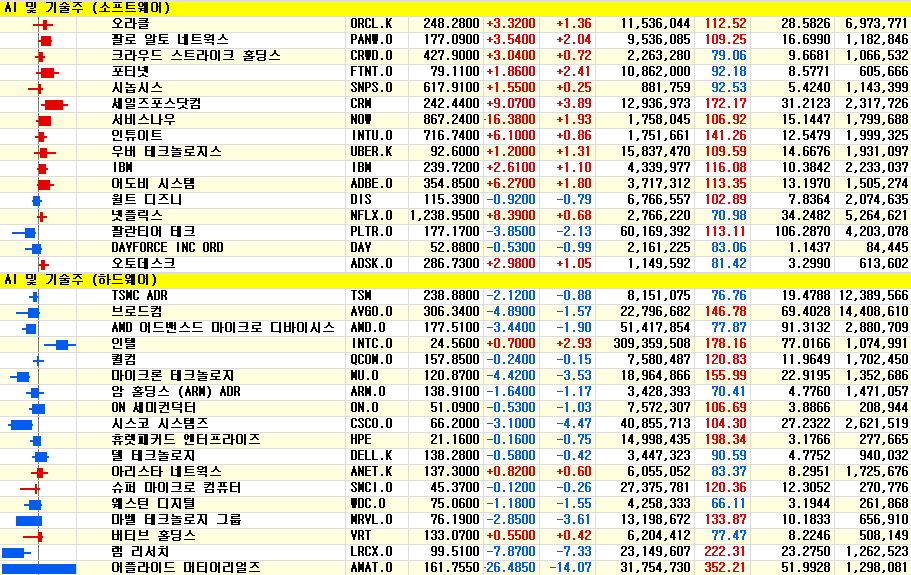Select TSMC ADR stock name
The image size is (911, 575).
point(139,296)
